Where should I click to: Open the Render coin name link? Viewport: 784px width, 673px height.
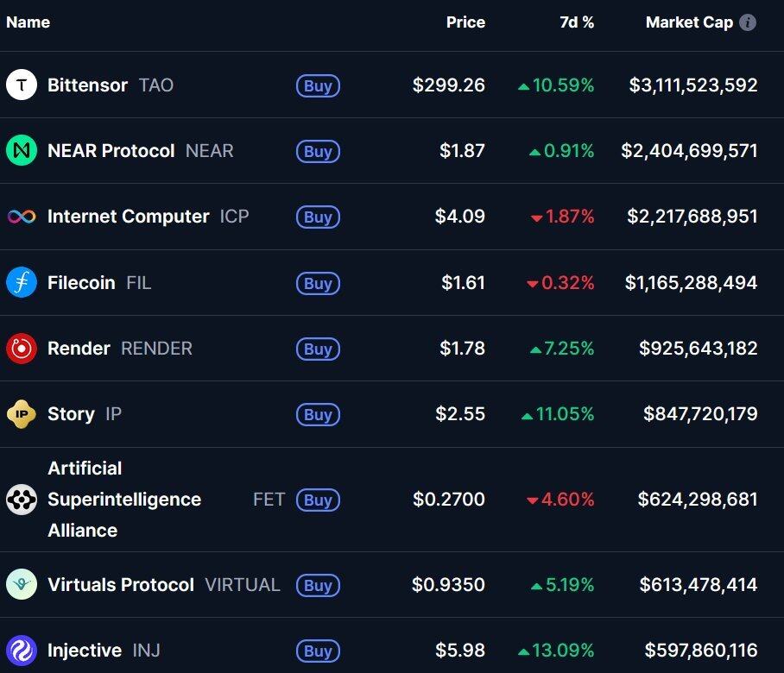tap(79, 349)
